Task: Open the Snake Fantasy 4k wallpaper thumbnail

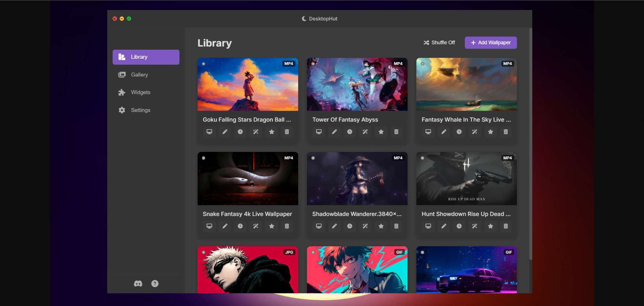Action: [x=248, y=178]
